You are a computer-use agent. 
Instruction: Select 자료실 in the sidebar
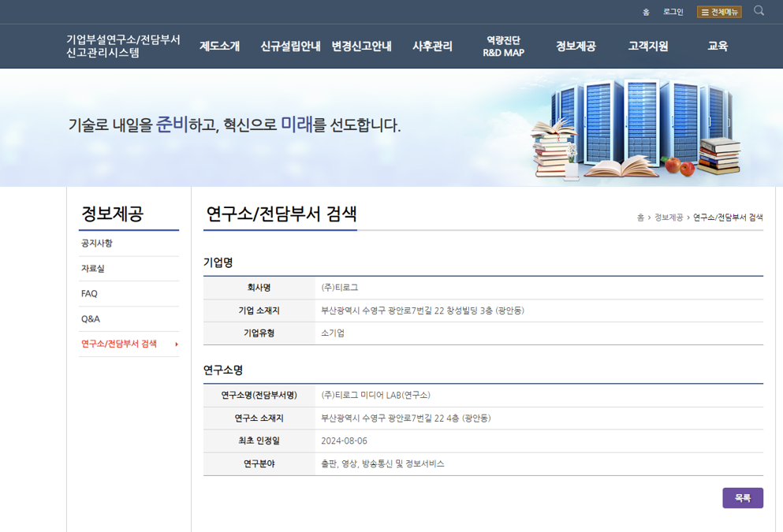point(93,269)
